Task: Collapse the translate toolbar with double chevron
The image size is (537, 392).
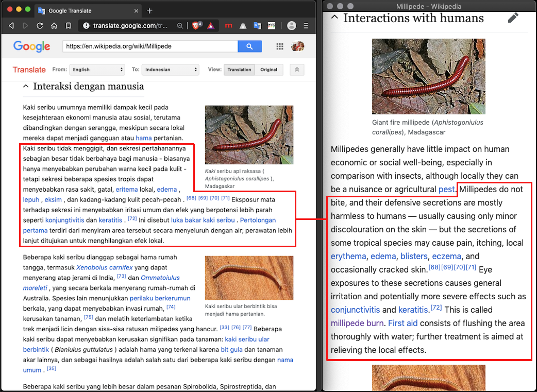Action: 297,70
